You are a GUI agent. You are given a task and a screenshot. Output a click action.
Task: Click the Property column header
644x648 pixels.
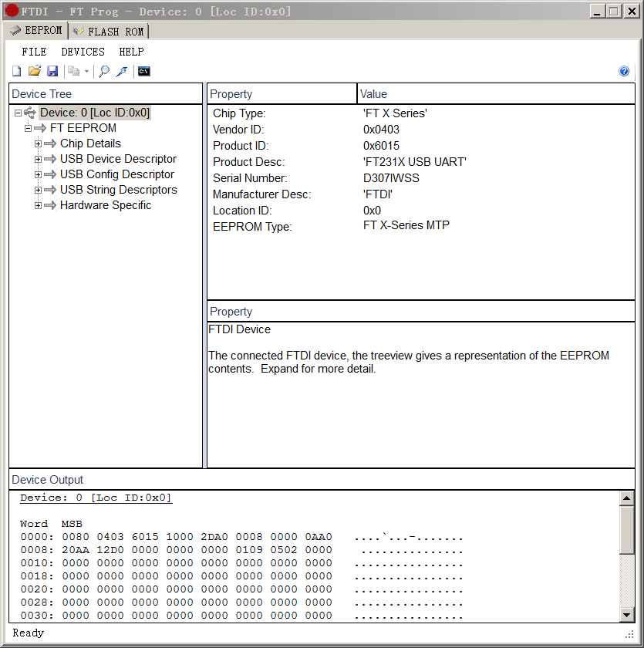coord(282,94)
